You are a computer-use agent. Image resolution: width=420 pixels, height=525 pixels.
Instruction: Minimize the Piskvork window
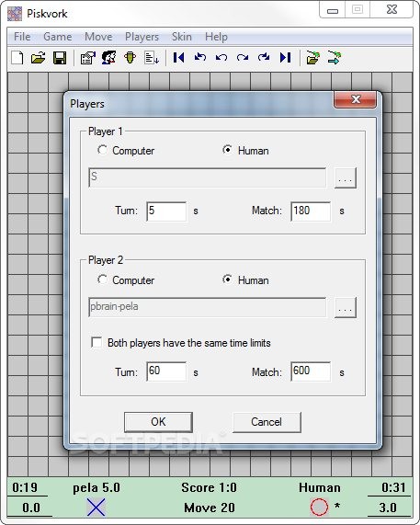333,10
